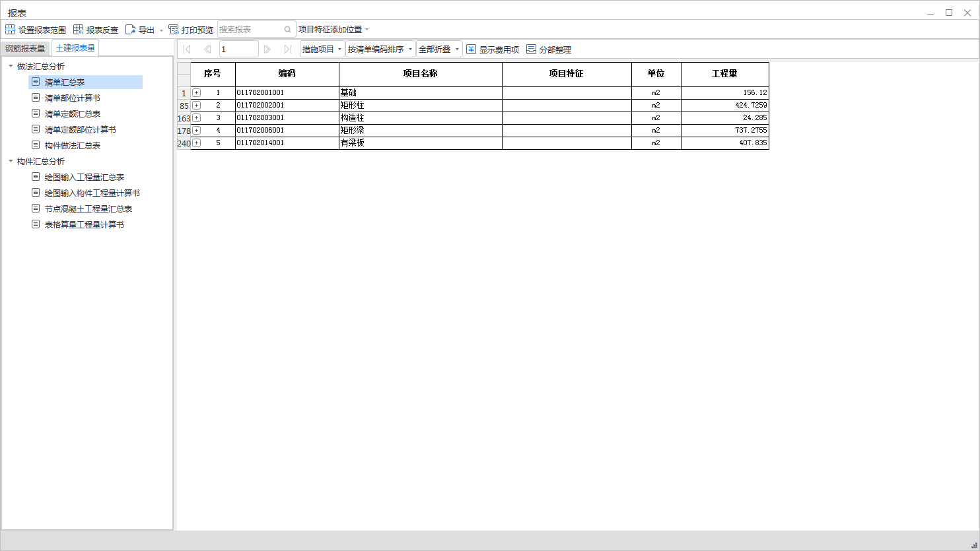The width and height of the screenshot is (980, 551).
Task: Click the 打印预览 printer icon
Action: (174, 30)
